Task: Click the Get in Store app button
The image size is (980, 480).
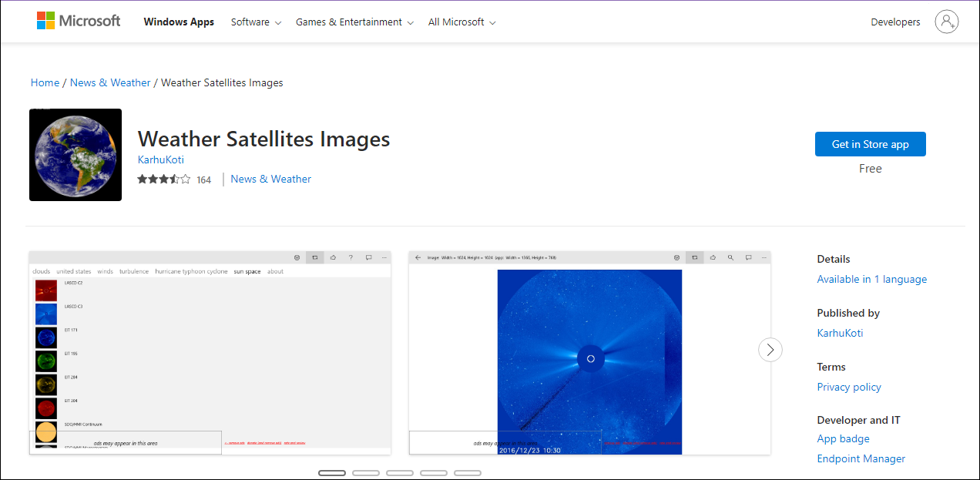Action: [x=870, y=143]
